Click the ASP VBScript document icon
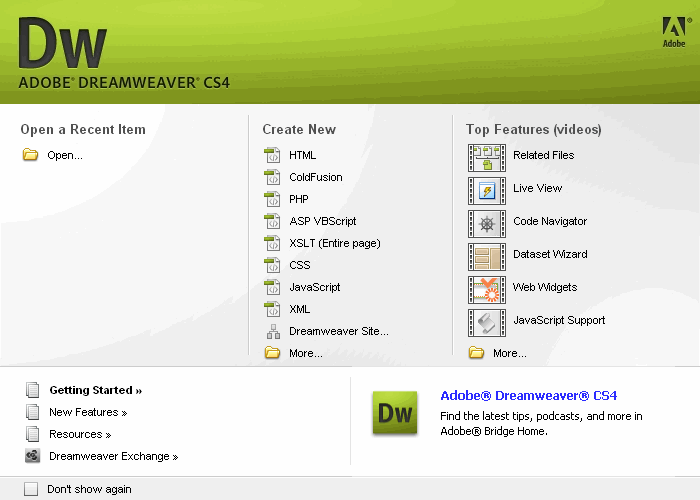700x500 pixels. 272,221
